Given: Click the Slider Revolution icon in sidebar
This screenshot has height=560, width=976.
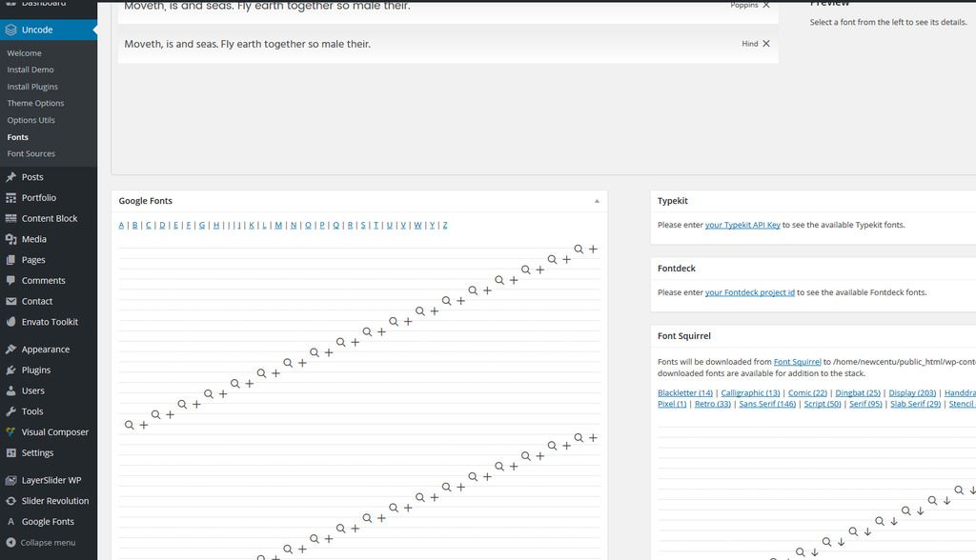Looking at the screenshot, I should coord(10,501).
